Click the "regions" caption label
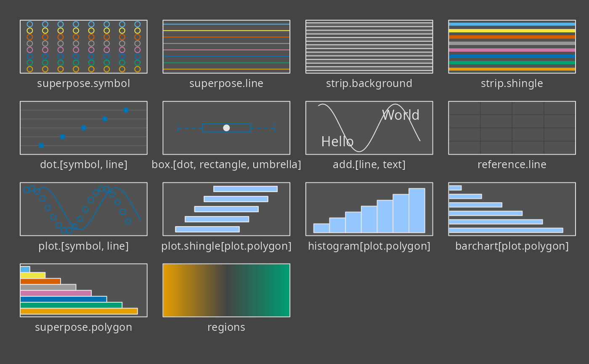The height and width of the screenshot is (364, 589). (x=226, y=327)
